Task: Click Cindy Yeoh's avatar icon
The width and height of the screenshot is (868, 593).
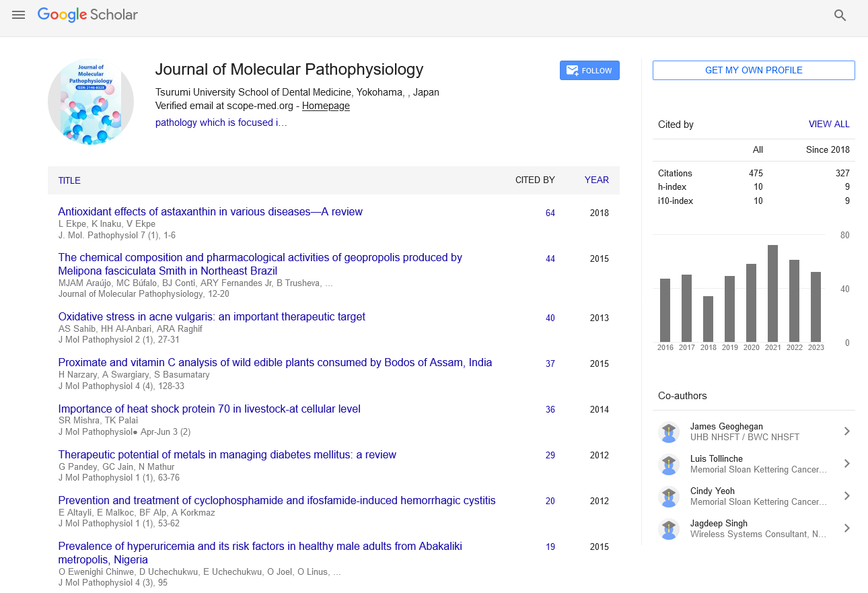Action: (x=669, y=497)
